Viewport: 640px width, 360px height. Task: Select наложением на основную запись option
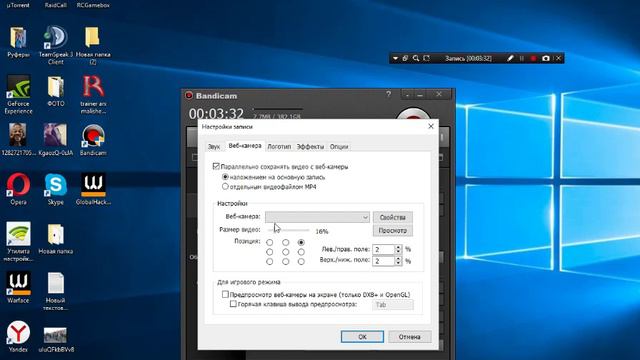tap(225, 177)
